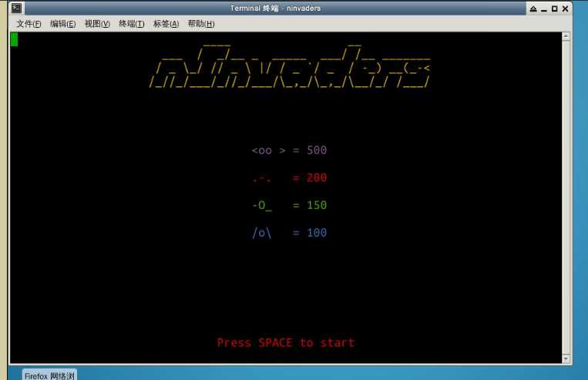Viewport: 588px width, 380px height.
Task: Open the 终端(T) menu
Action: point(132,24)
